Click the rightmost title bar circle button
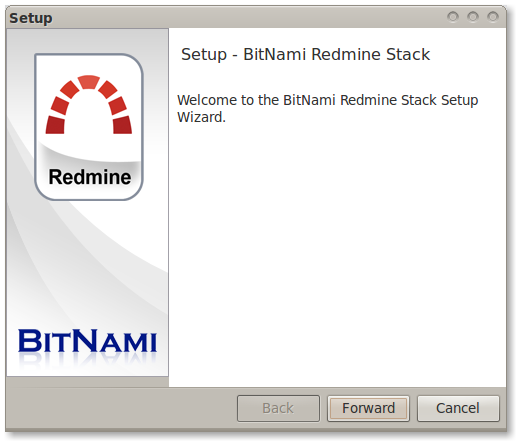This screenshot has height=441, width=516. [493, 16]
